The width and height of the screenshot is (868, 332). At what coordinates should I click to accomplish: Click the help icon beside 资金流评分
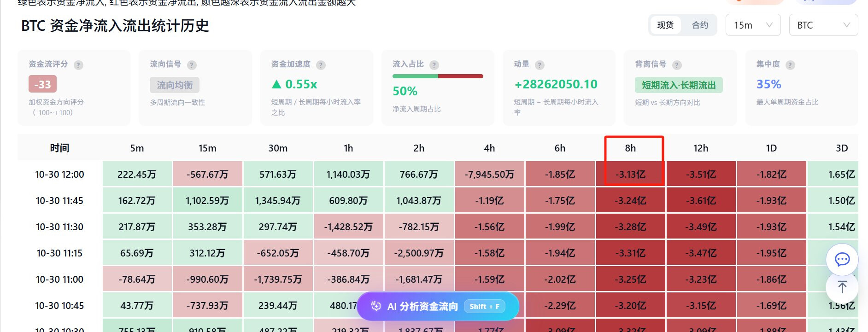(79, 65)
